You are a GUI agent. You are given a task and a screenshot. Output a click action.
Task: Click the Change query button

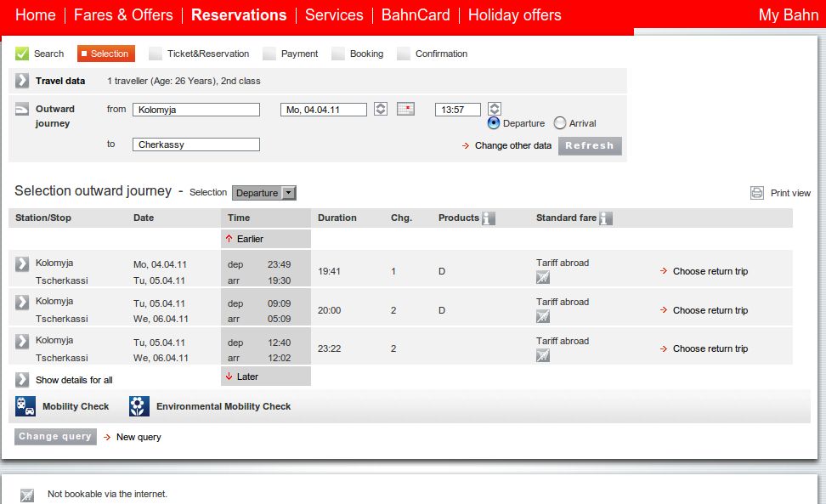(55, 437)
